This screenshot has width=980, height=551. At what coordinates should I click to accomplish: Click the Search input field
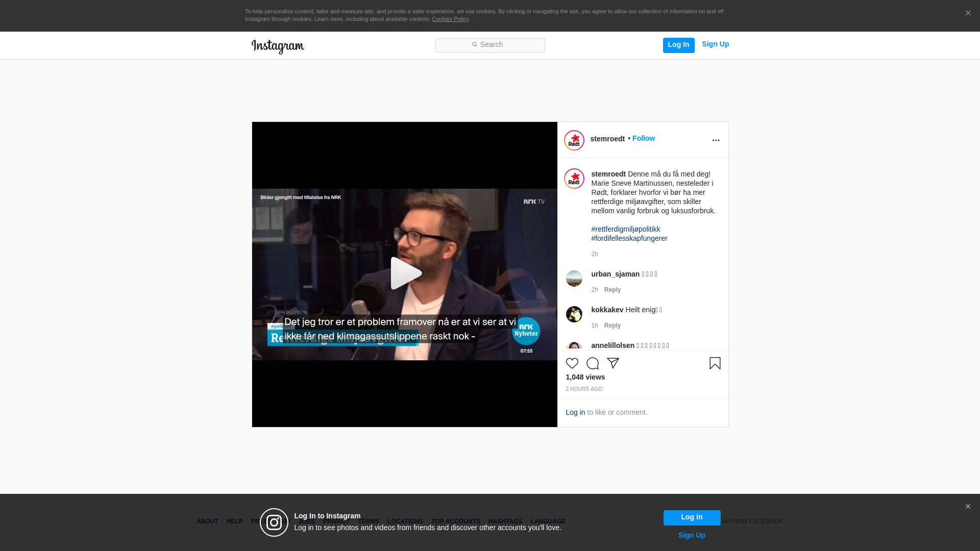coord(490,45)
